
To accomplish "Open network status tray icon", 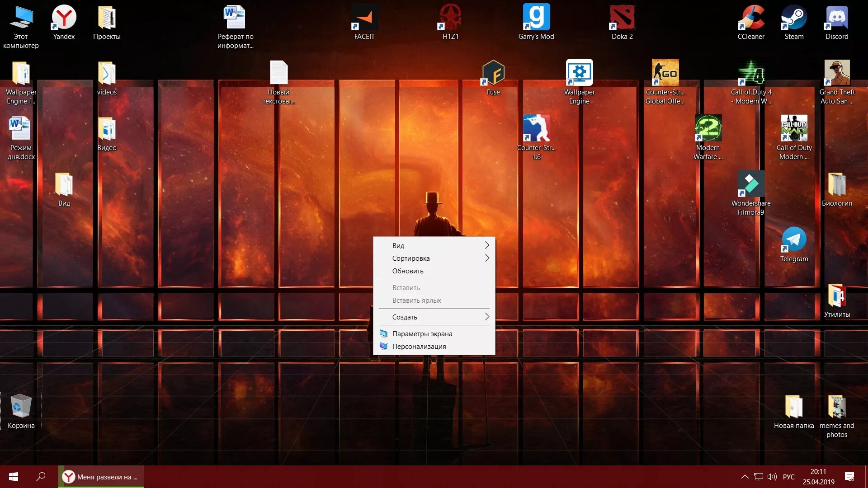I will [x=759, y=477].
